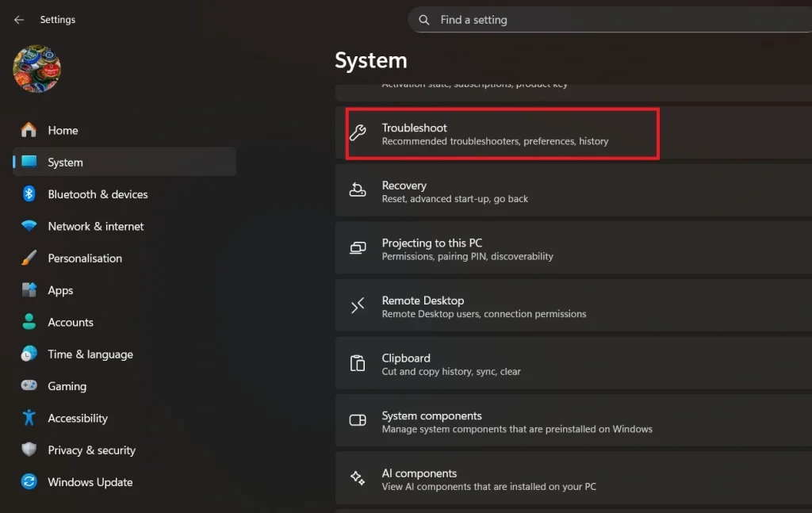Open Privacy & security settings

coord(91,450)
